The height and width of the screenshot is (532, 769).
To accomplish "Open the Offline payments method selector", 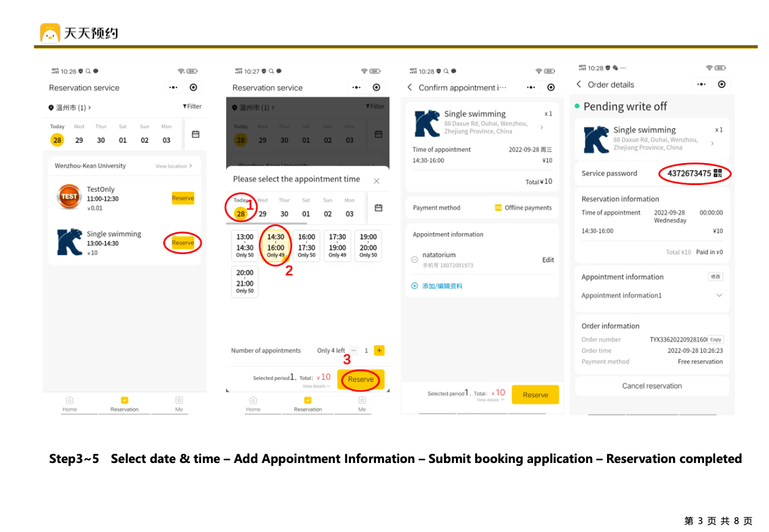I will tap(523, 208).
